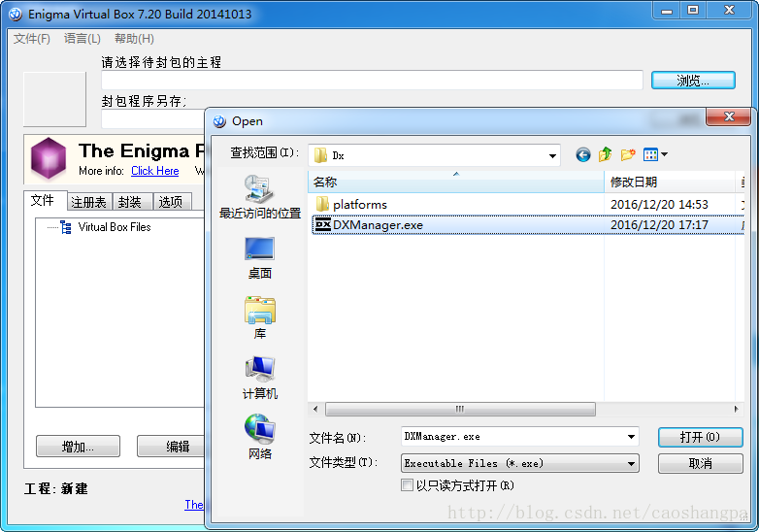759x532 pixels.
Task: Expand the view menu dropdown arrow
Action: click(664, 155)
